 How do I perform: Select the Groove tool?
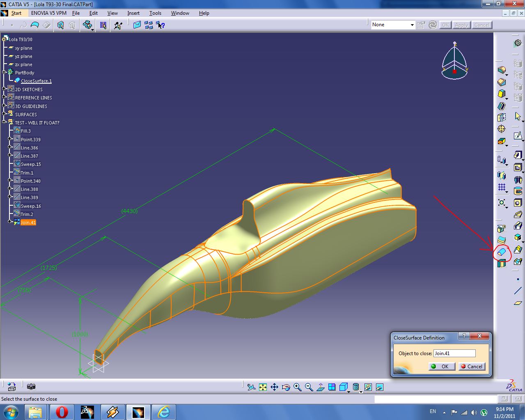tap(518, 191)
